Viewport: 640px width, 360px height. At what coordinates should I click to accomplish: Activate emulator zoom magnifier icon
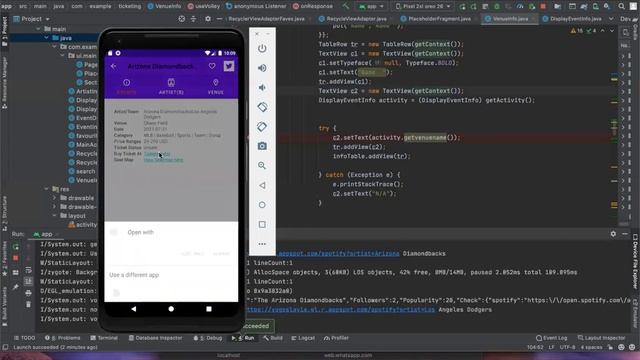(262, 165)
